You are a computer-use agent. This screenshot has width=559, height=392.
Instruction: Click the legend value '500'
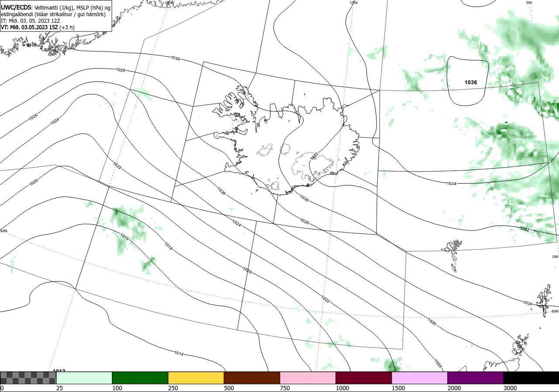coord(228,388)
